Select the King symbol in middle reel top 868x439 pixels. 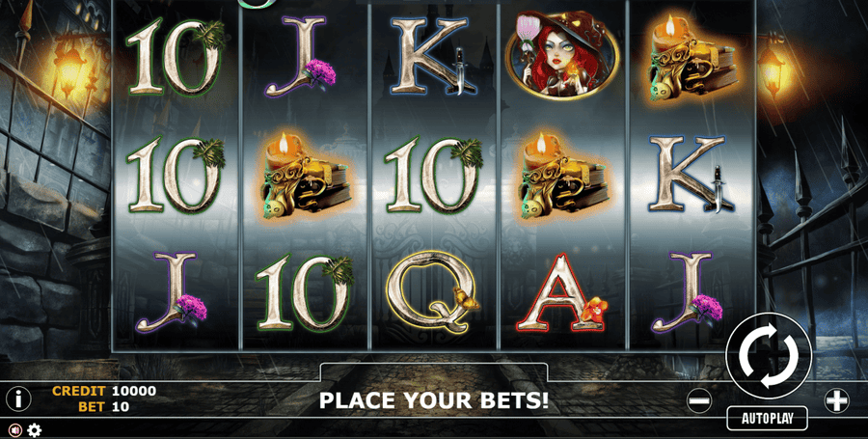[433, 55]
